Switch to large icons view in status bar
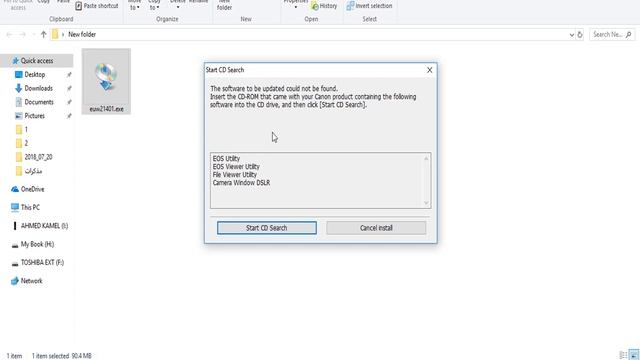640x360 pixels. [x=633, y=355]
